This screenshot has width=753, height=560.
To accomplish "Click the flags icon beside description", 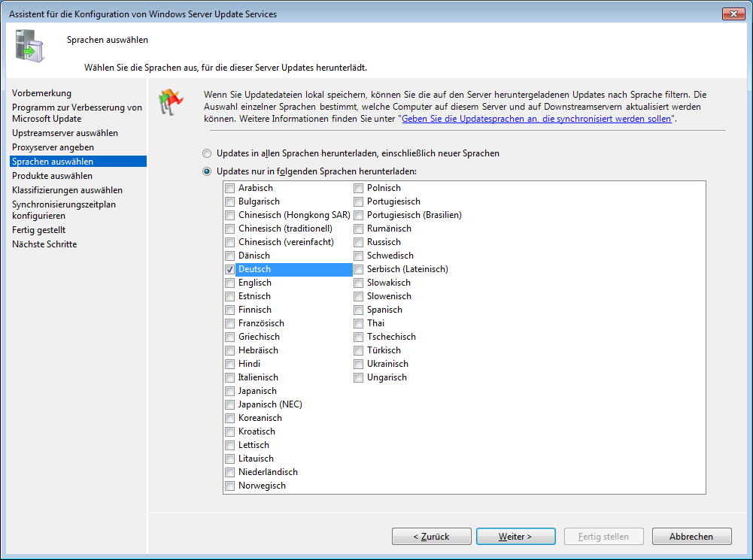I will pos(171,101).
